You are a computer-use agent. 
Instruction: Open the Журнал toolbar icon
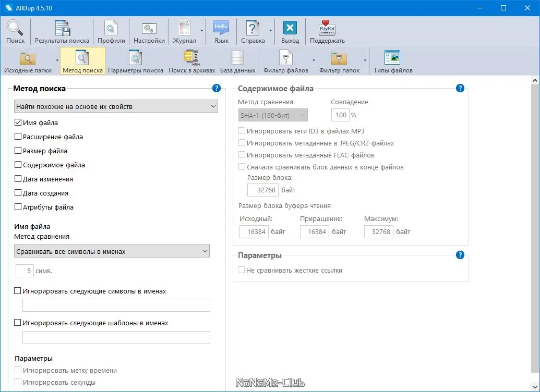pos(184,32)
